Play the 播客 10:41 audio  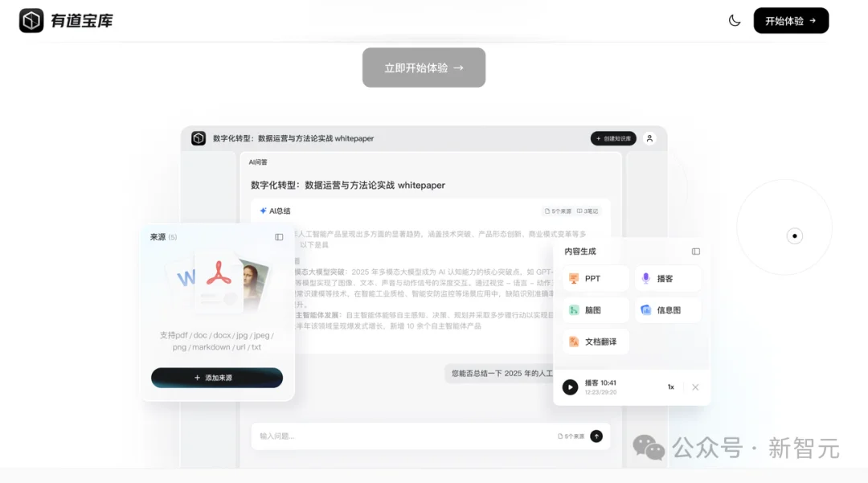(571, 387)
